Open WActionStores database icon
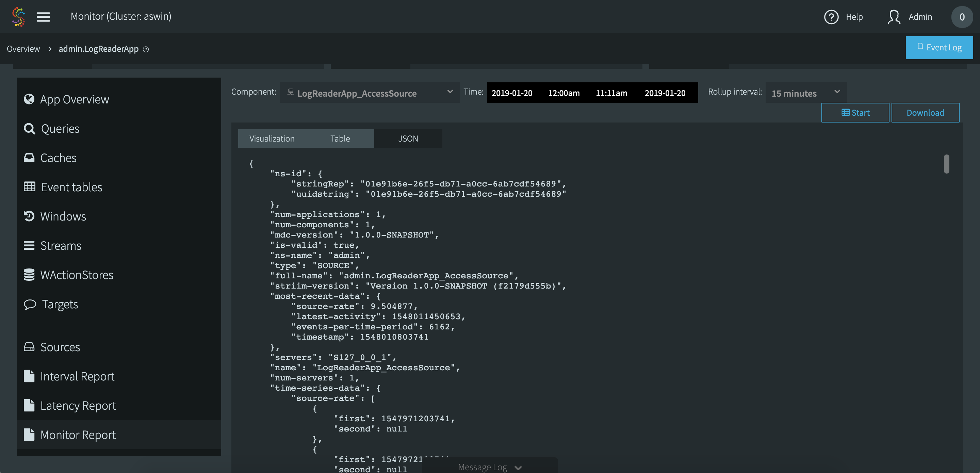The image size is (980, 473). (29, 275)
